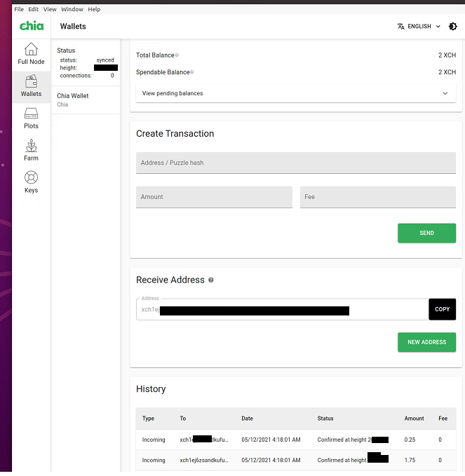This screenshot has height=476, width=465.
Task: Click address xch1ej6zsandkufu.. in History
Action: tap(204, 460)
